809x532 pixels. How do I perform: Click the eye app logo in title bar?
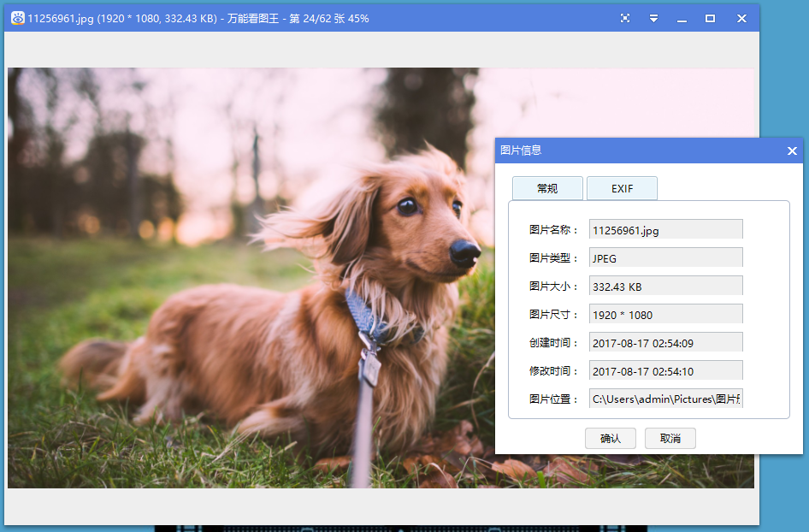tap(18, 18)
